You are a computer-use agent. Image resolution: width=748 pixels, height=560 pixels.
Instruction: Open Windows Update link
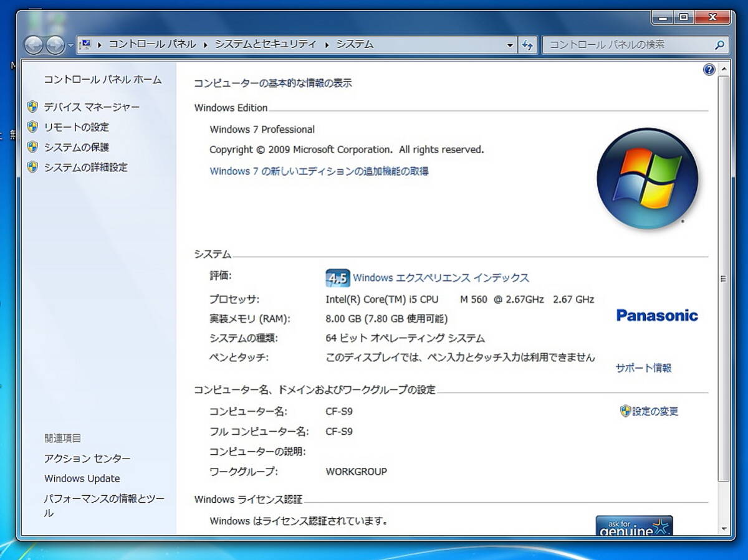(x=82, y=479)
